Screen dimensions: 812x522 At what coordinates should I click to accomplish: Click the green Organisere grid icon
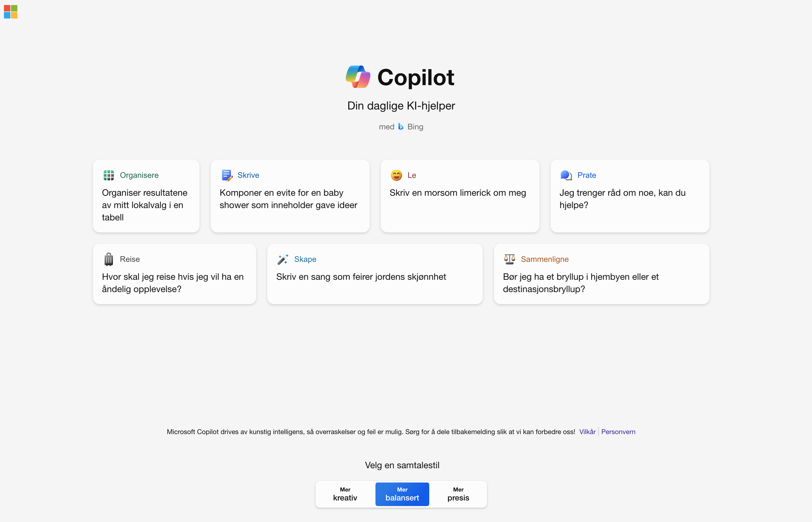[x=108, y=175]
